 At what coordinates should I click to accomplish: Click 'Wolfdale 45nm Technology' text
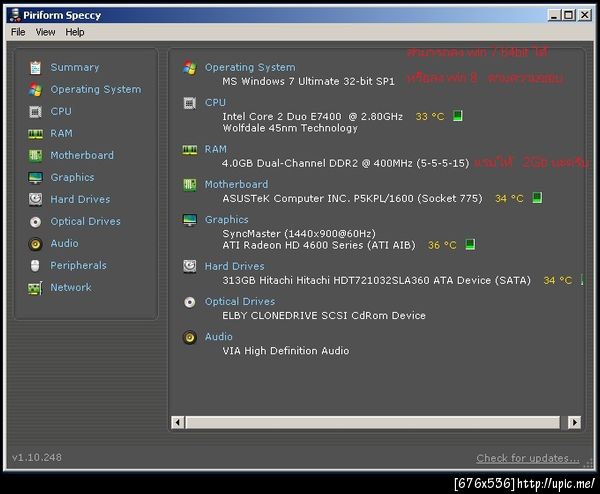(x=290, y=128)
